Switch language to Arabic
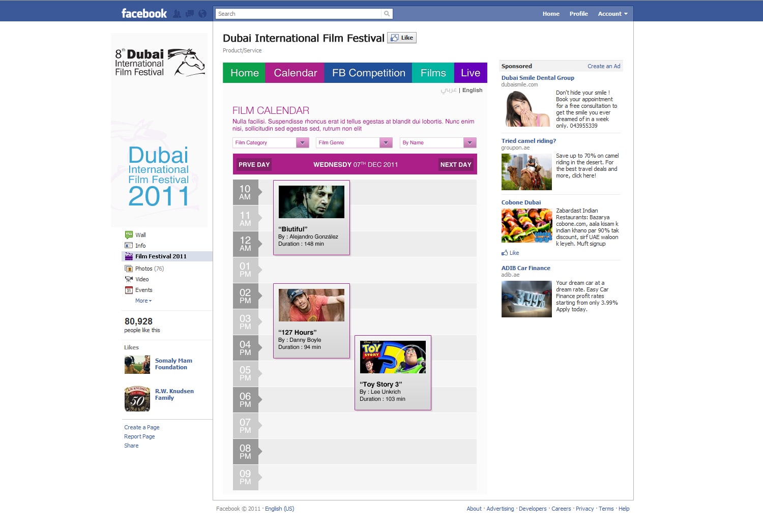Viewport: 763px width, 532px height. pos(448,90)
